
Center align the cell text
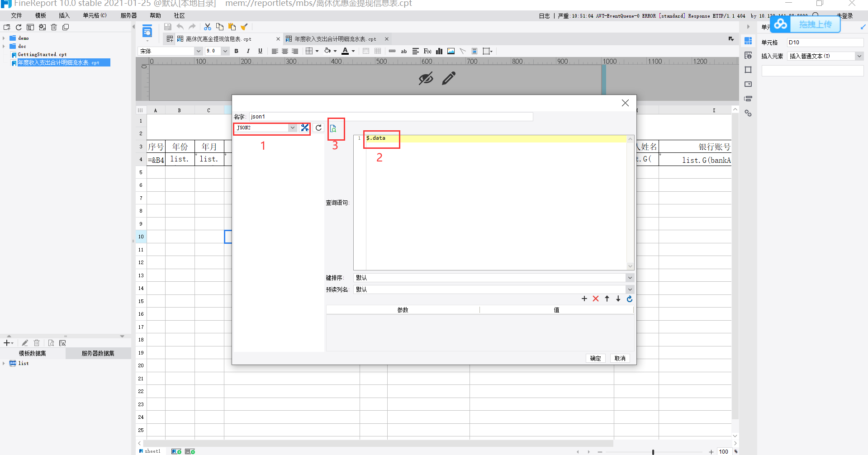(x=285, y=51)
